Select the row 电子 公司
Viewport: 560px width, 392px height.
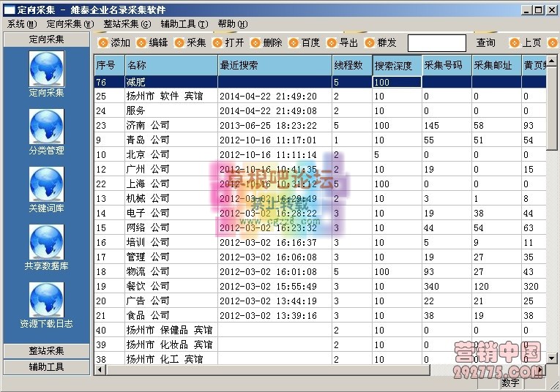(321, 214)
